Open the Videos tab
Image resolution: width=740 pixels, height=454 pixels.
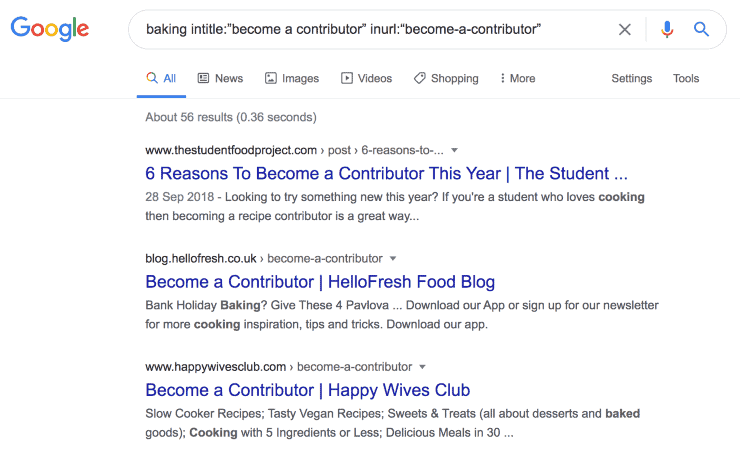[x=366, y=78]
